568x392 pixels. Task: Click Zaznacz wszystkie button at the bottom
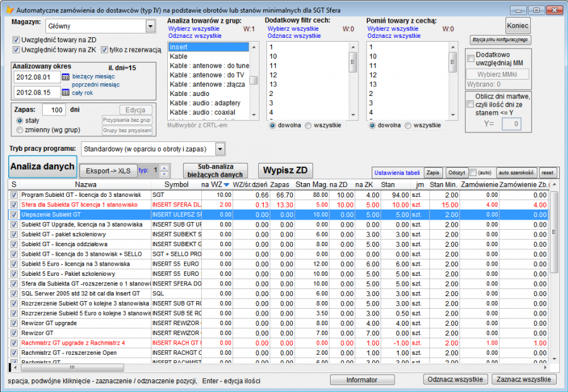[x=523, y=379]
